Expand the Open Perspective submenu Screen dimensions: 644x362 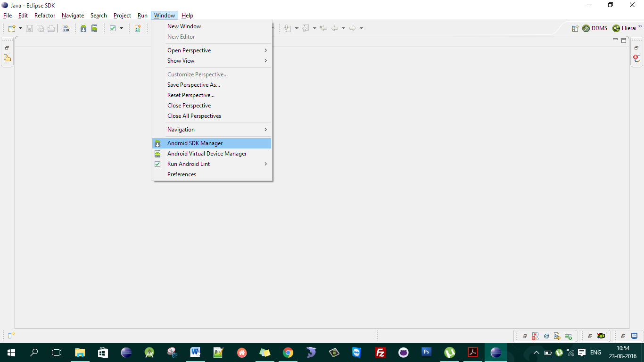click(212, 50)
